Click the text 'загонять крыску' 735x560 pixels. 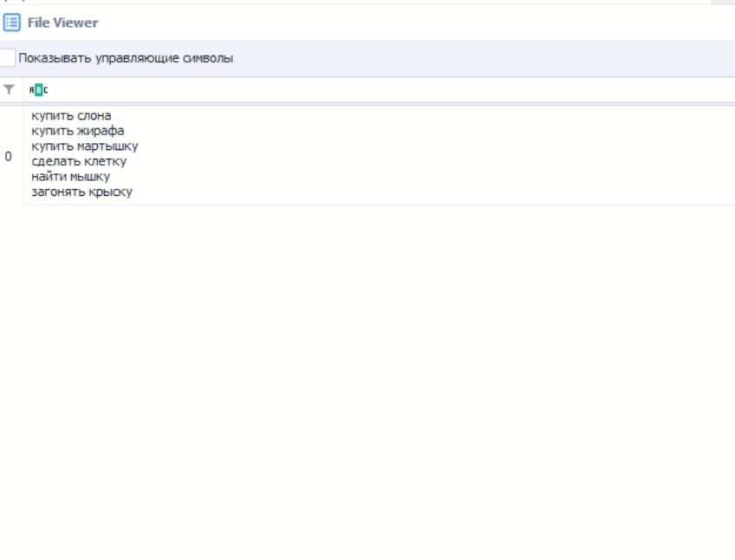click(x=82, y=192)
